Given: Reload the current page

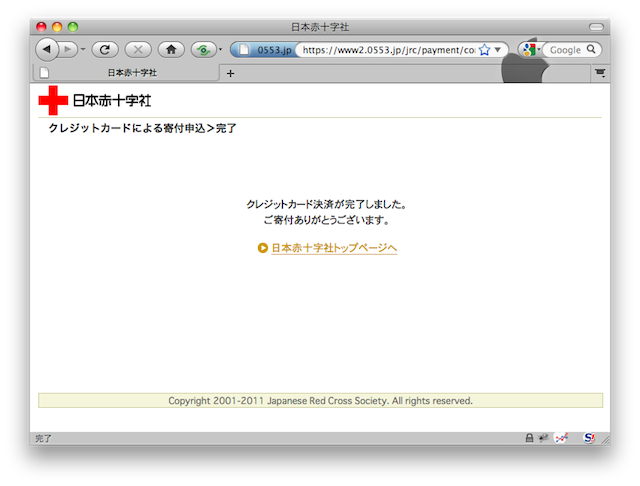Looking at the screenshot, I should pyautogui.click(x=104, y=49).
